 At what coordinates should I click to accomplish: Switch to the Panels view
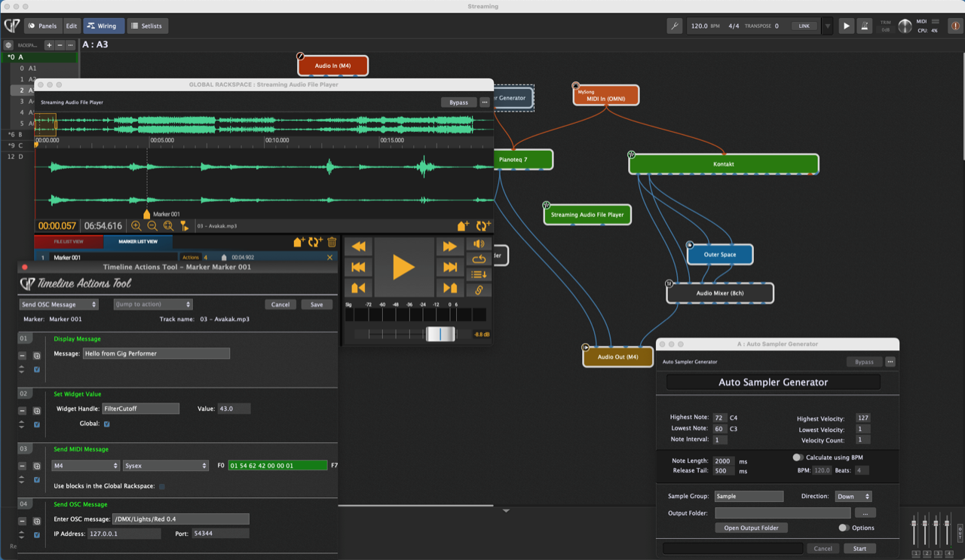(x=43, y=26)
